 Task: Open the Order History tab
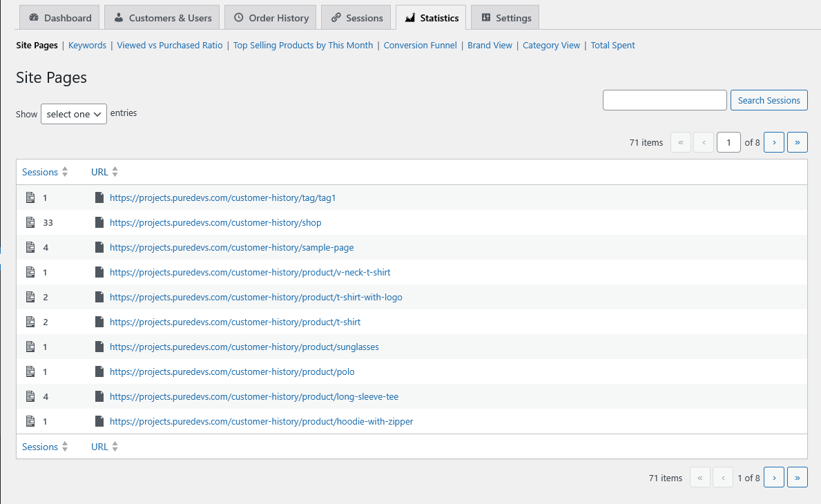click(271, 18)
